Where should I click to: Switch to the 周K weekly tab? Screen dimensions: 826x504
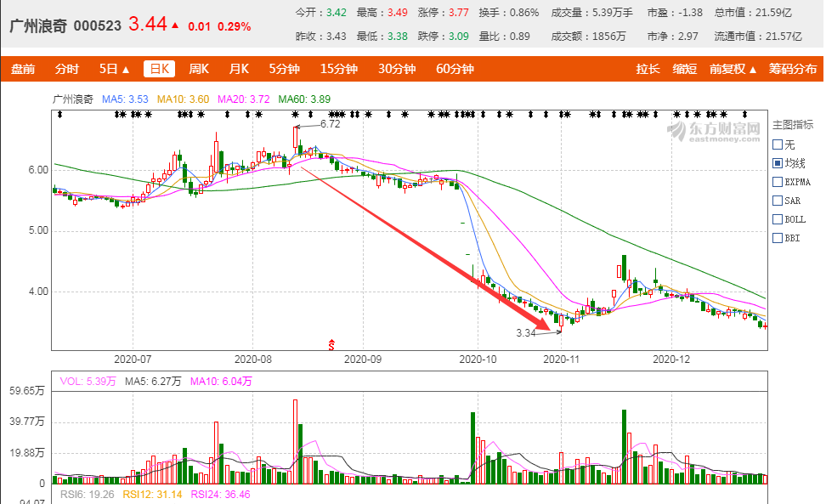coord(199,69)
